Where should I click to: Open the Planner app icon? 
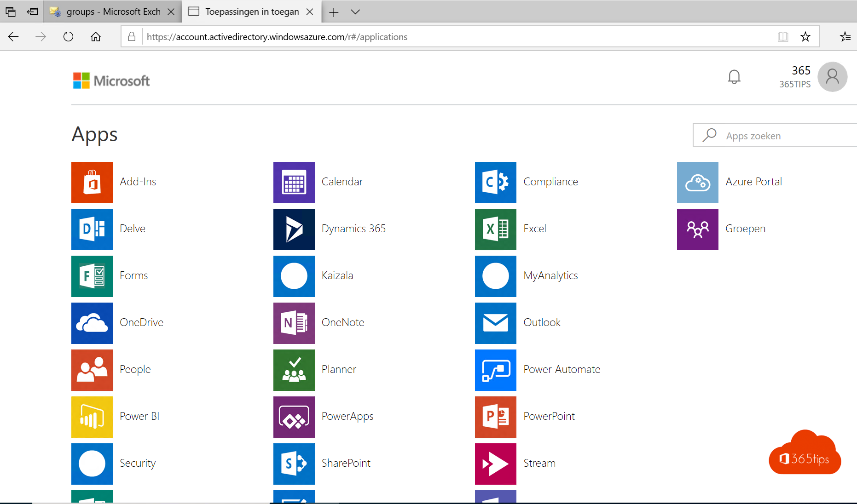(294, 370)
